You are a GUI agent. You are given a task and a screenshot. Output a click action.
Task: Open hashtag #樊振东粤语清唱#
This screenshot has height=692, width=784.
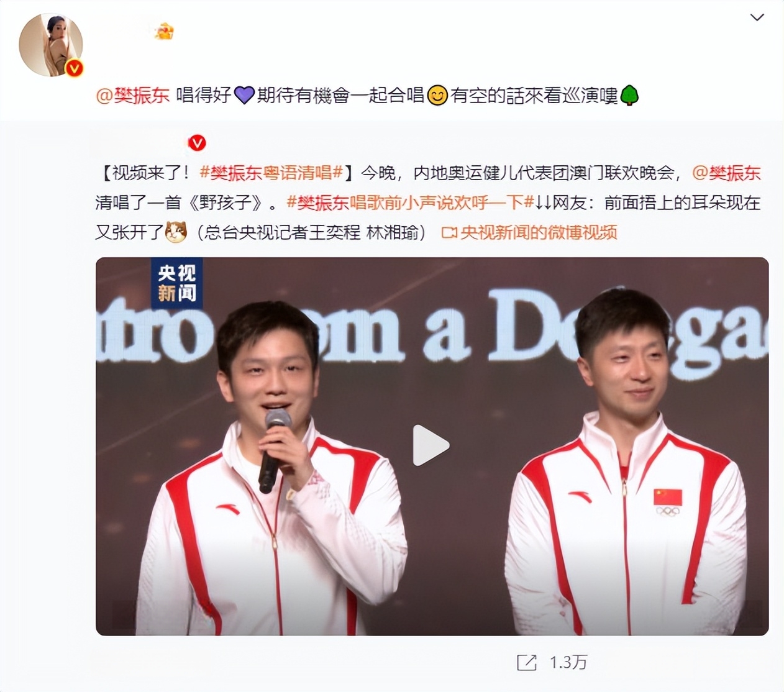tap(271, 173)
